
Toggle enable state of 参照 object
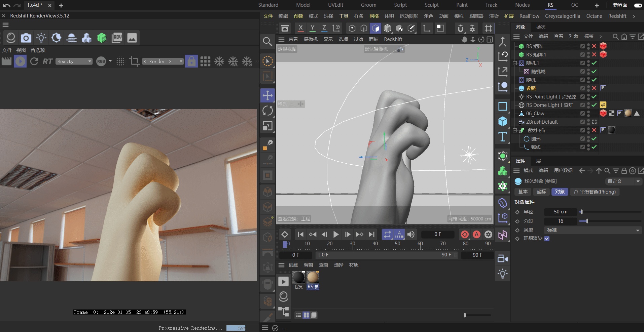(594, 88)
